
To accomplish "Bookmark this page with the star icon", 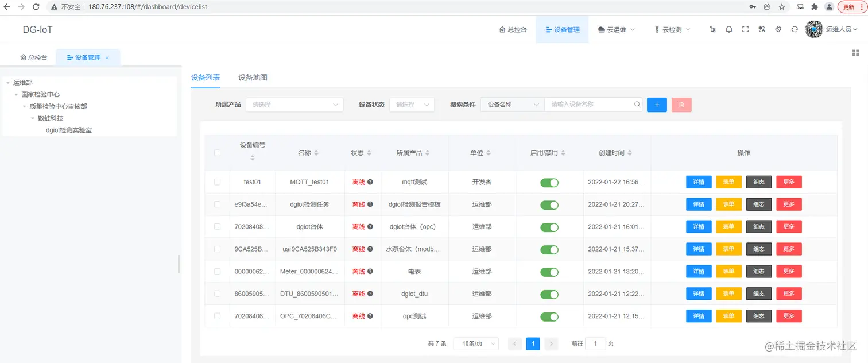I will [782, 7].
